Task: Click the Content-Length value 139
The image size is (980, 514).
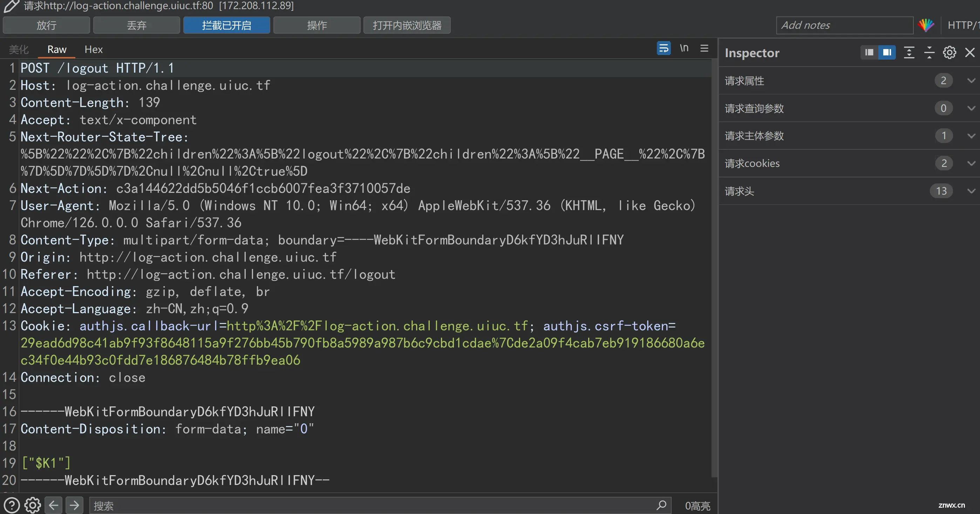Action: point(149,102)
